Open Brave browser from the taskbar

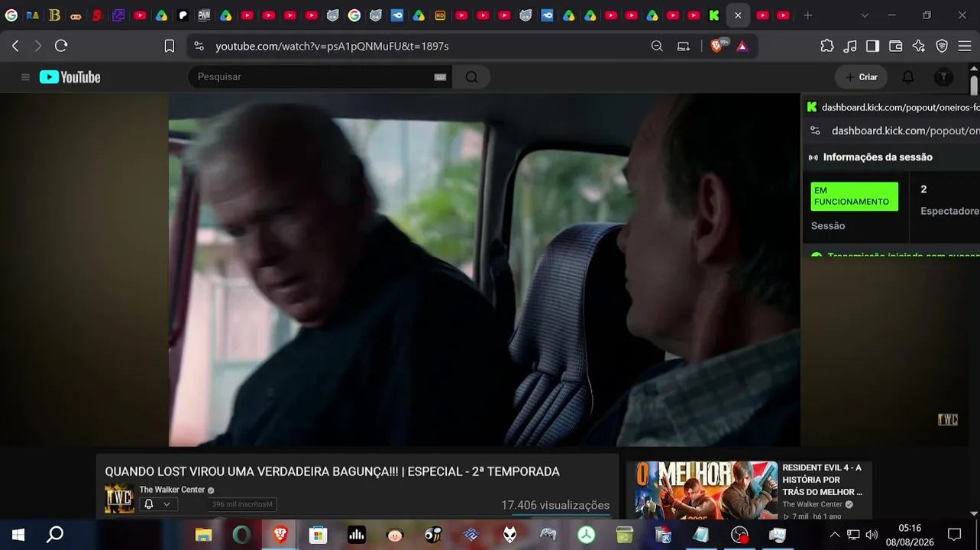pyautogui.click(x=280, y=535)
